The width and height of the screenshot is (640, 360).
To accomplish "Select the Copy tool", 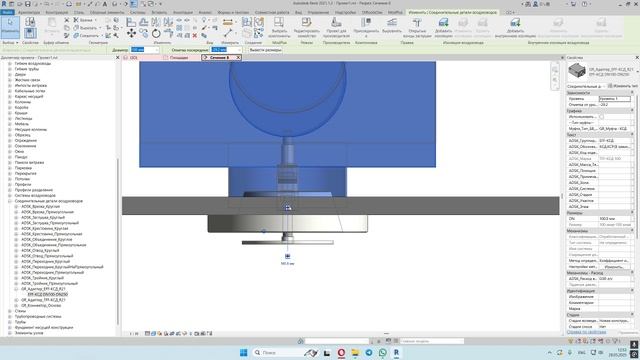I will tap(144, 33).
